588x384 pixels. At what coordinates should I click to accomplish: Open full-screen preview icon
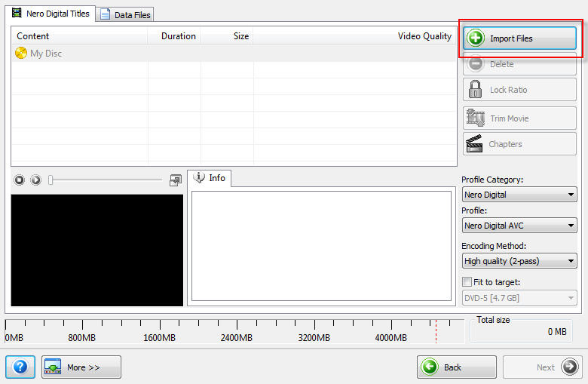tap(175, 180)
